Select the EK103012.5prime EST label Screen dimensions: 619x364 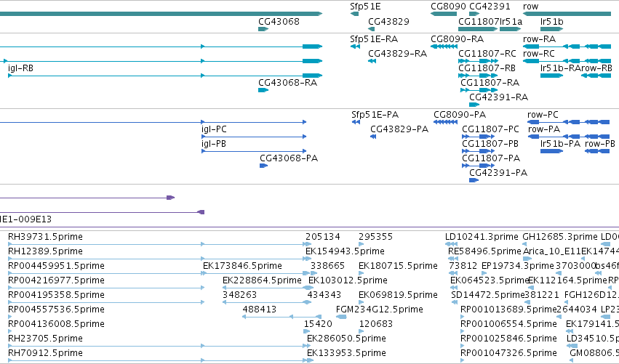(348, 280)
